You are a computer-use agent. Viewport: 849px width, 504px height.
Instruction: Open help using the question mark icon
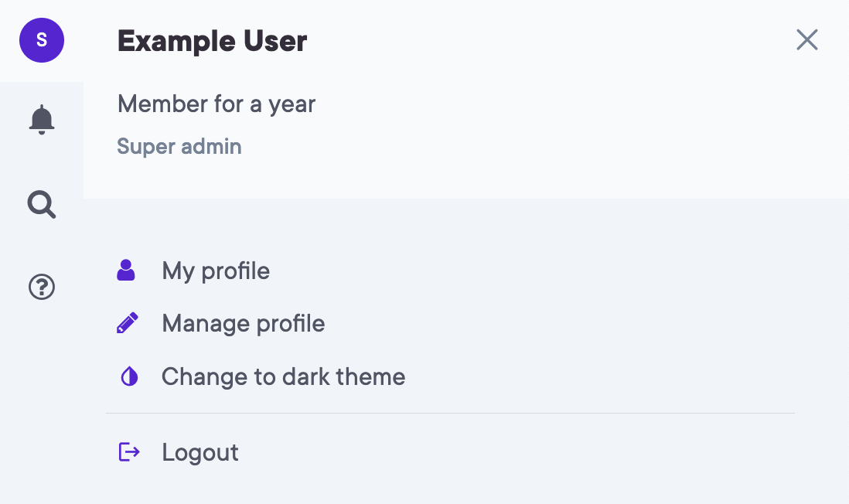tap(42, 288)
